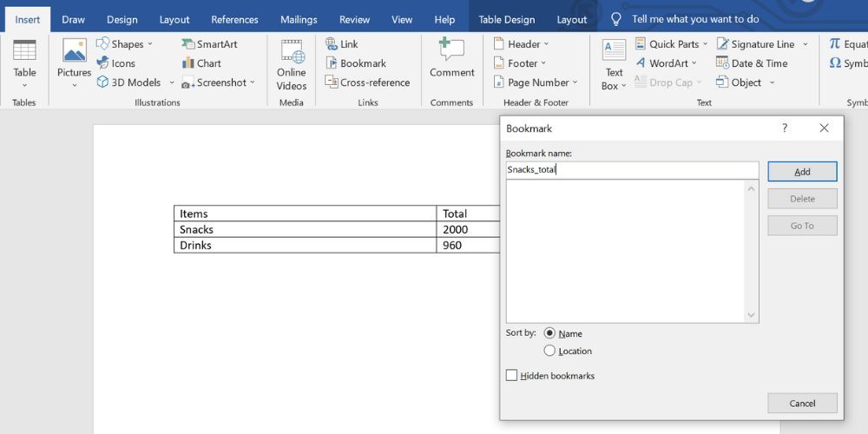Open the Header dropdown menu
The height and width of the screenshot is (434, 868).
tap(521, 44)
